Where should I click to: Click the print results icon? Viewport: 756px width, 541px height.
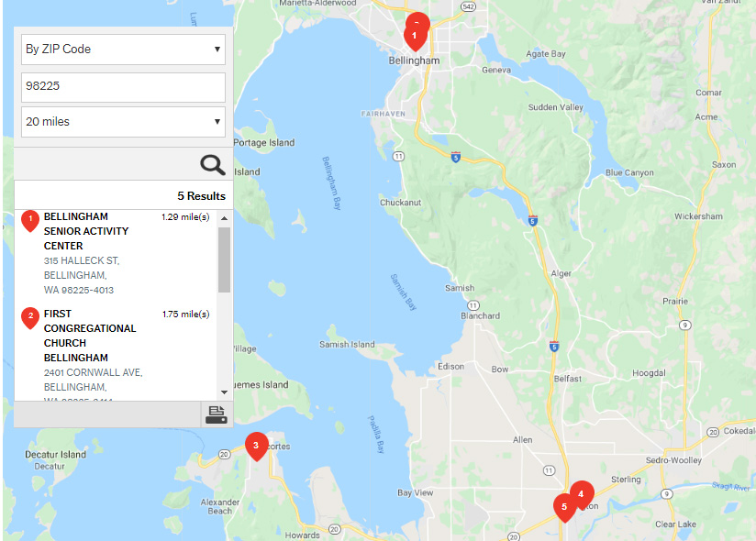tap(216, 414)
